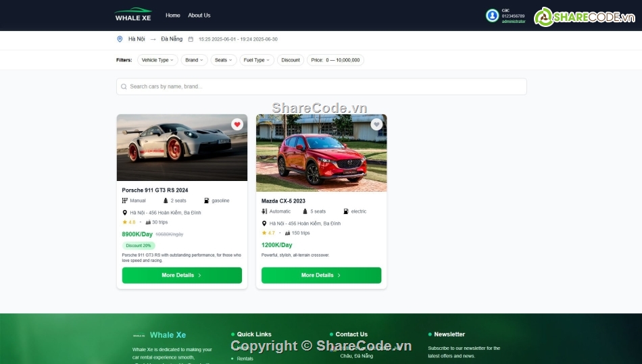Screen dimensions: 642x364
Task: Open the About Us menu item
Action: pyautogui.click(x=199, y=15)
